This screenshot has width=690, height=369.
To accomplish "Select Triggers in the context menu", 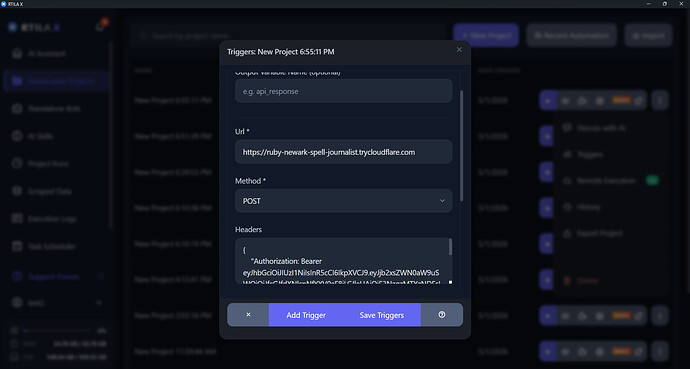I will point(612,154).
